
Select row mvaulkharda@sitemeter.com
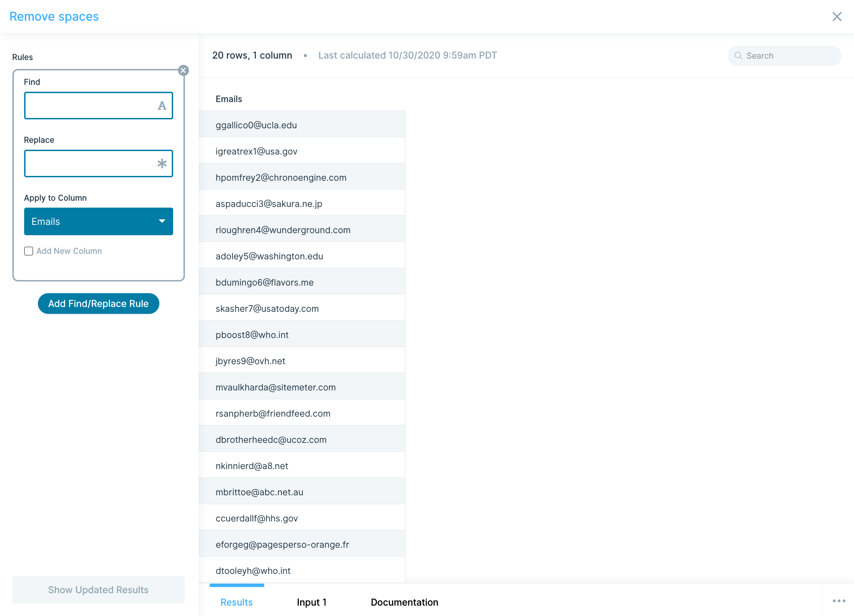coord(302,386)
